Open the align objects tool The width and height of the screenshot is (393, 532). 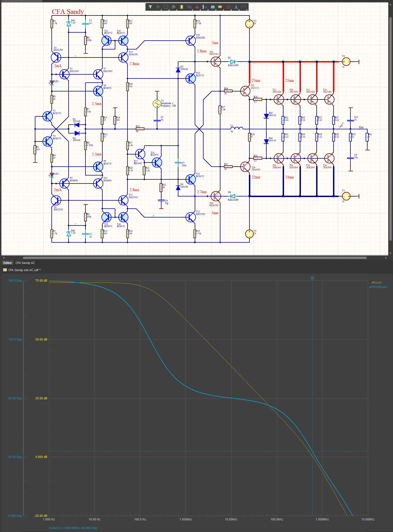174,7
